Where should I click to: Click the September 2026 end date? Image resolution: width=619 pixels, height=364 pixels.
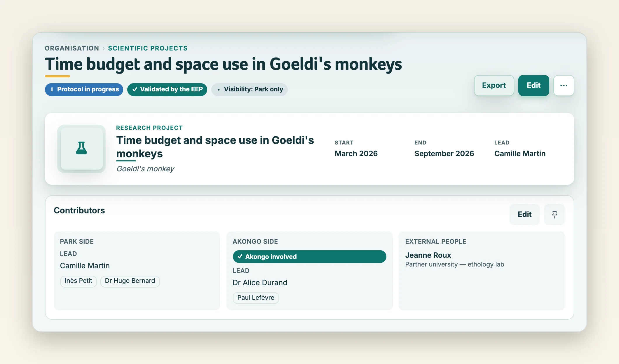(444, 154)
